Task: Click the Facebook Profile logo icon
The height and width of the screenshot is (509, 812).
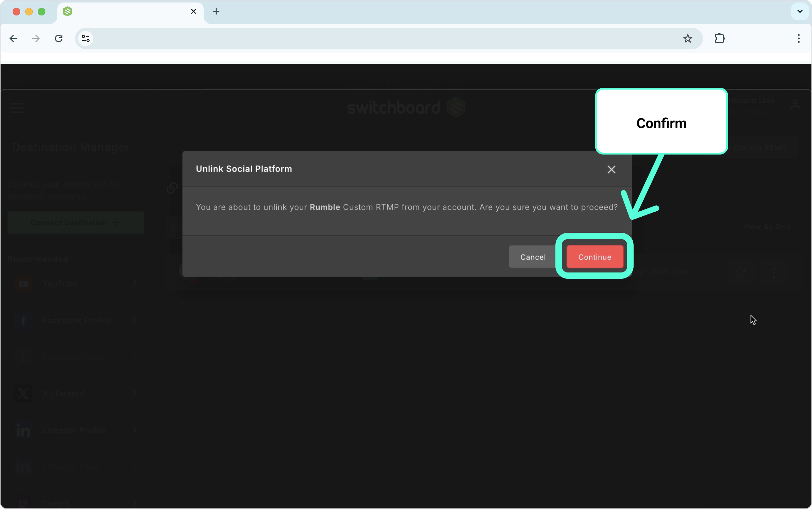Action: 24,320
